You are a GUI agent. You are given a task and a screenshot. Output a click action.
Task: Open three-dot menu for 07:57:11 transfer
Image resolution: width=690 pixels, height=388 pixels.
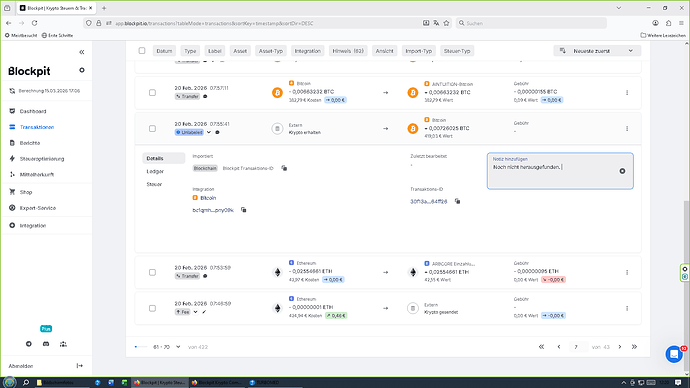(627, 93)
